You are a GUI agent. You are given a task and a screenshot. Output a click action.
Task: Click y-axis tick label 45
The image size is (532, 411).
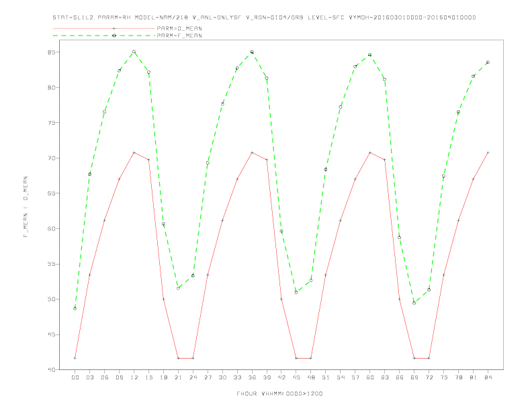[51, 334]
